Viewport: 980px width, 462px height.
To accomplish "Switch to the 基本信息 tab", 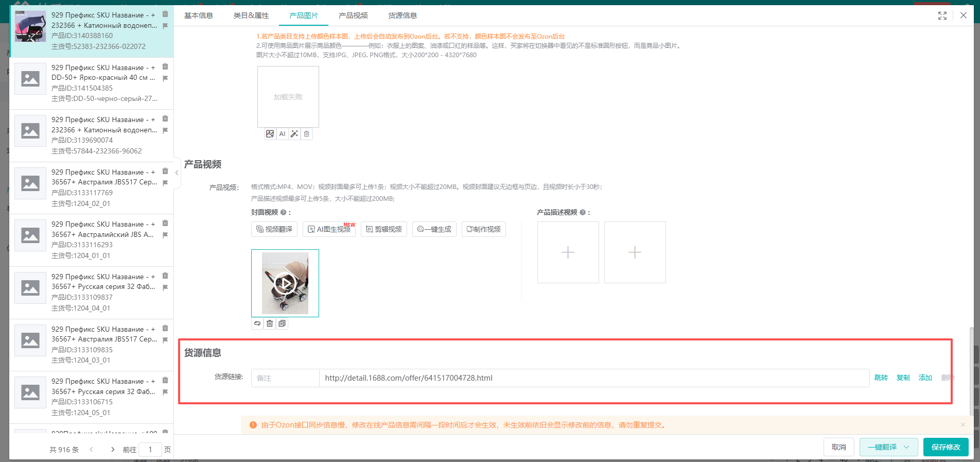I will 199,15.
